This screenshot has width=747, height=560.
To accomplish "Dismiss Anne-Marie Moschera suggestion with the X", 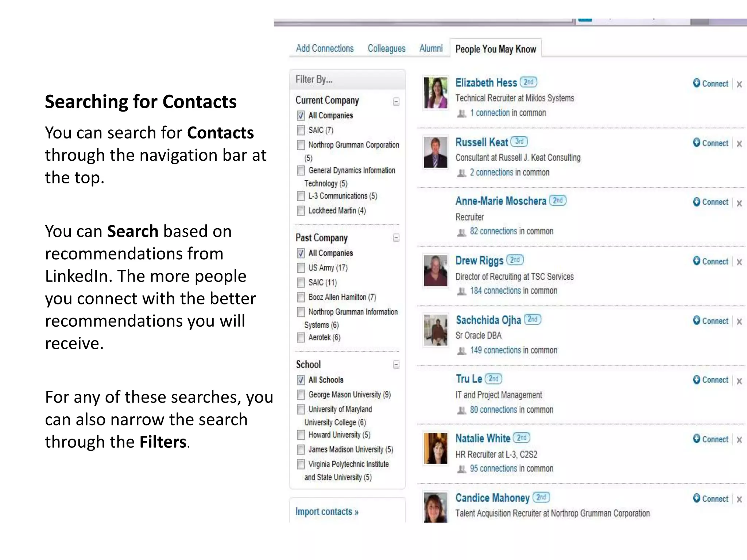I will [x=739, y=203].
